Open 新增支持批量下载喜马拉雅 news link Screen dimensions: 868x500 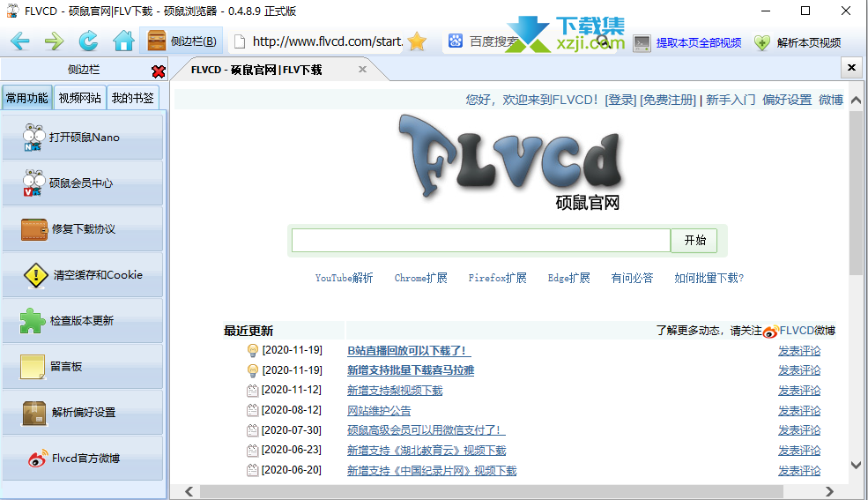411,370
